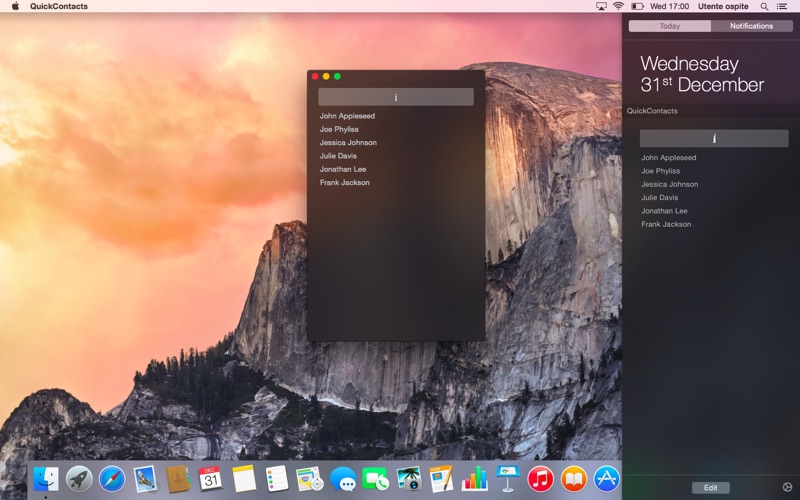Focus the search field in QuickContacts window
This screenshot has height=500, width=800.
tap(396, 97)
